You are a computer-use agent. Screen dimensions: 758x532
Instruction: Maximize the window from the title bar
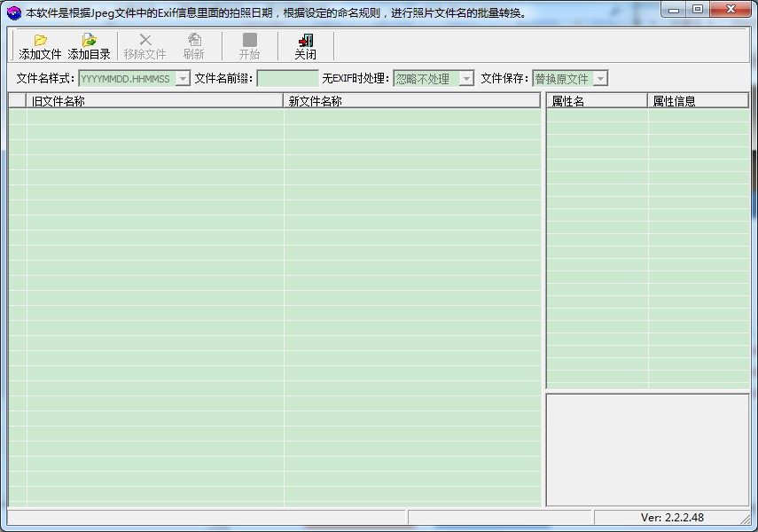(699, 10)
